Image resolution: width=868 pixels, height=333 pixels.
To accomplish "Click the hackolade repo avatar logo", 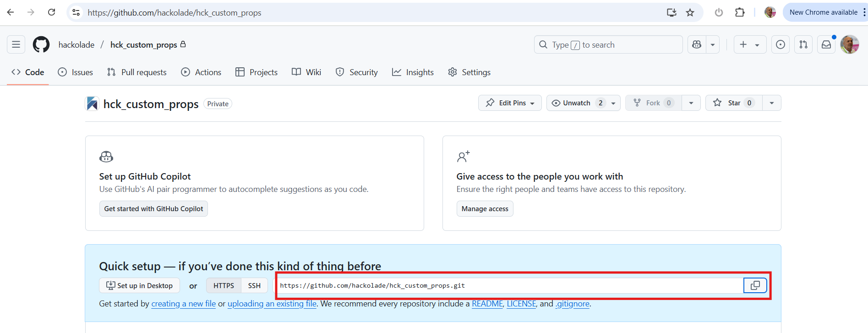I will pos(92,104).
